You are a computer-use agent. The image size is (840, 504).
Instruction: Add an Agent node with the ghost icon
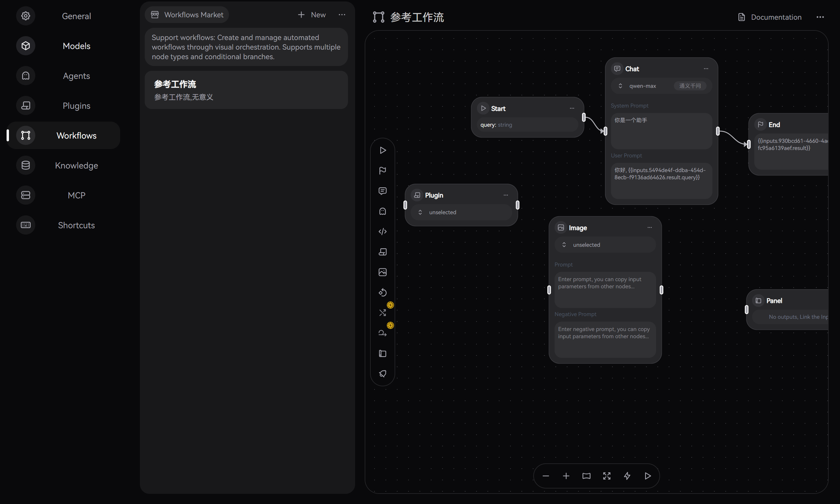coord(383,211)
